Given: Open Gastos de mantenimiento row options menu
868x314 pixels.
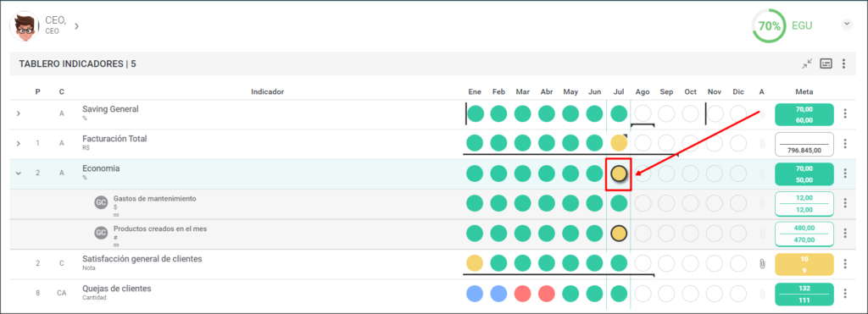Looking at the screenshot, I should point(845,203).
